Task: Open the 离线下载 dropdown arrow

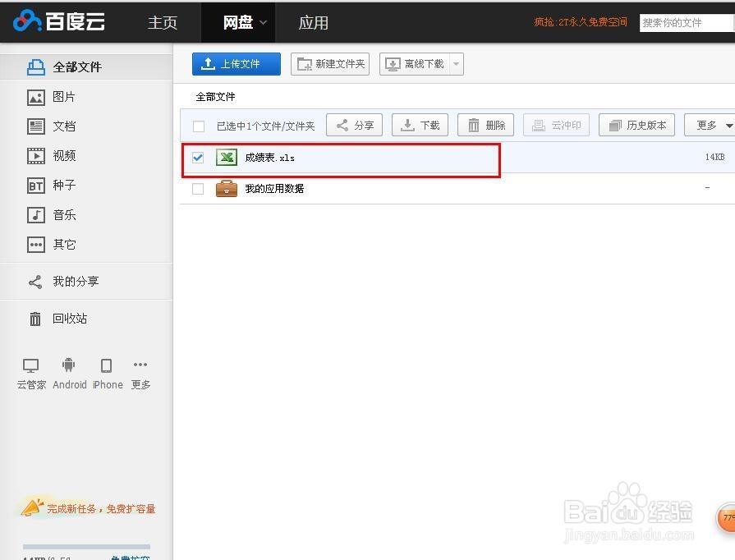Action: [x=457, y=63]
